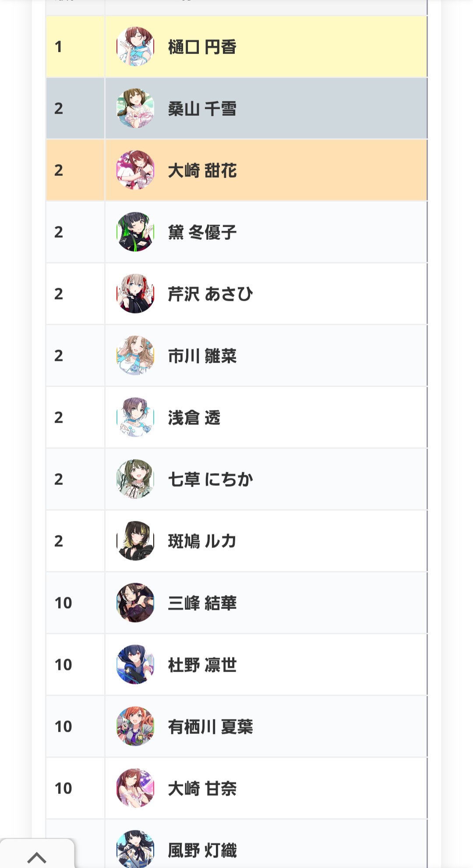Open 桑山 千雪 avatar icon
The image size is (473, 868).
point(135,108)
